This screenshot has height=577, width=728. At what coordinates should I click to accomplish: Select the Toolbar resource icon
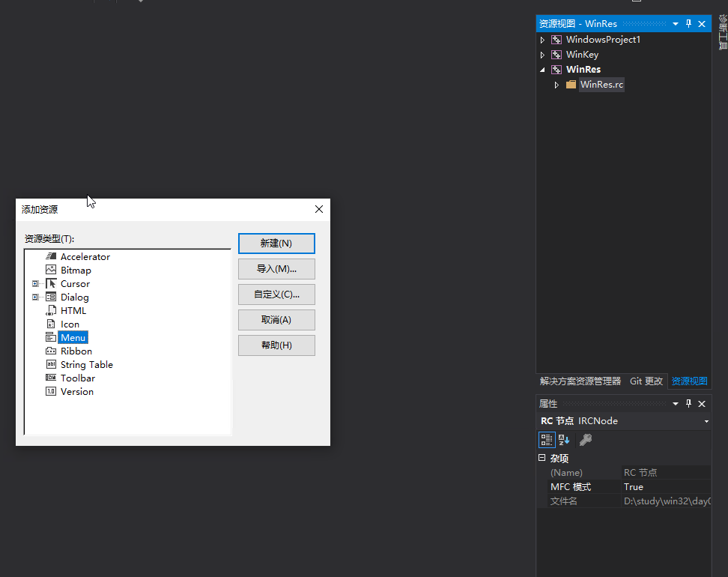(51, 378)
